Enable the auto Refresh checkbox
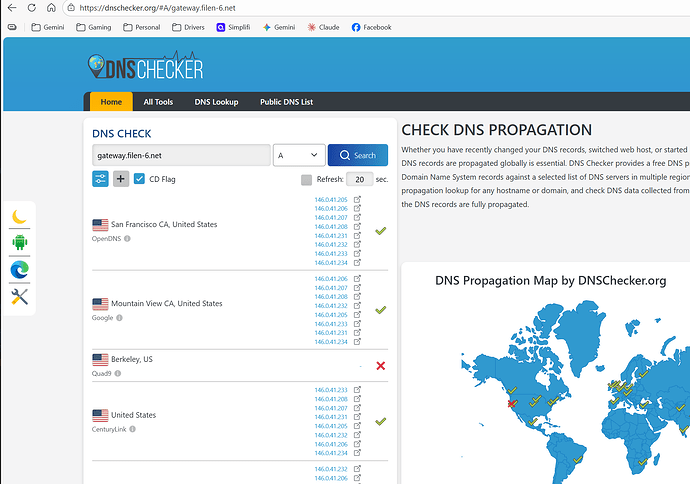 tap(307, 180)
